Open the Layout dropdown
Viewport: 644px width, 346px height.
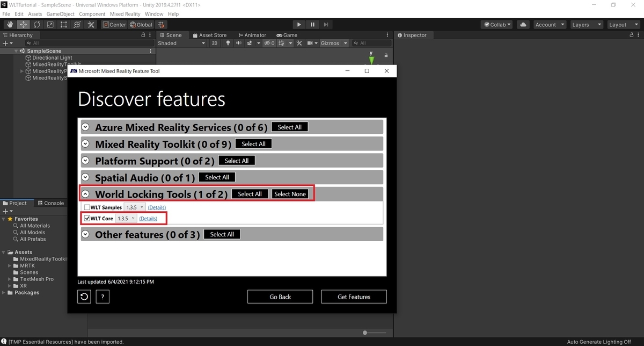pos(623,25)
